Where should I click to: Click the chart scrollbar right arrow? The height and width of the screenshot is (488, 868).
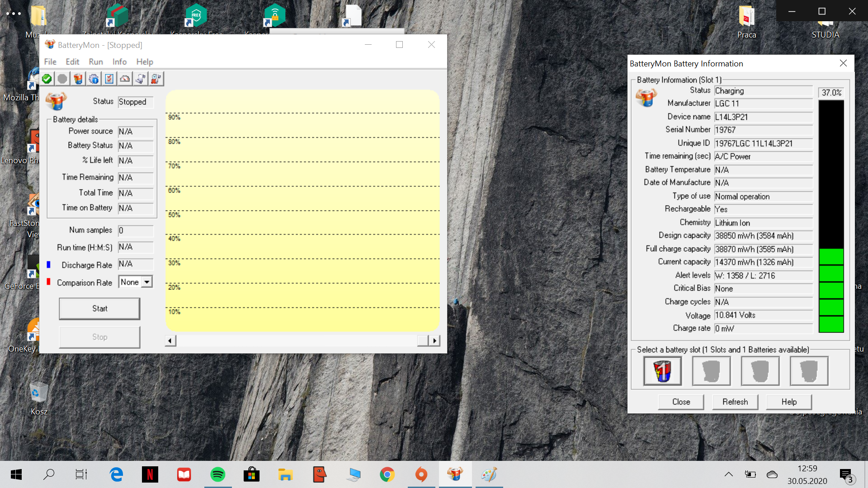click(x=434, y=341)
